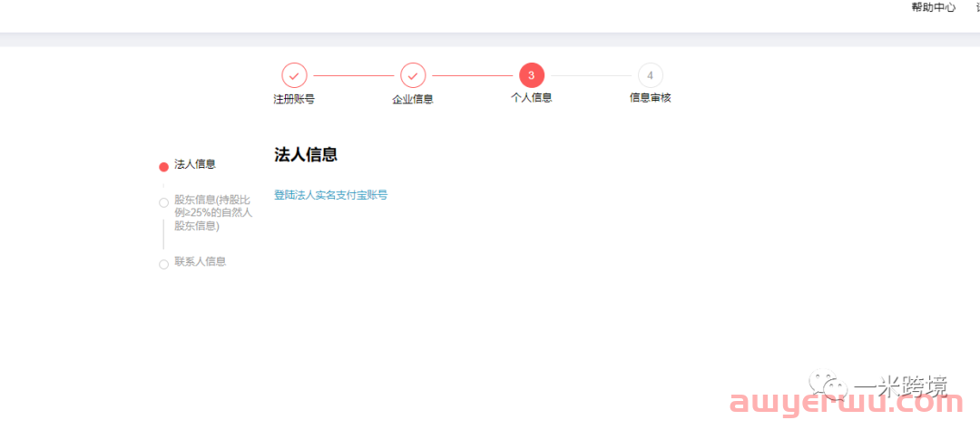This screenshot has height=430, width=980.
Task: Select the red dot beside 法人信息
Action: click(x=163, y=167)
